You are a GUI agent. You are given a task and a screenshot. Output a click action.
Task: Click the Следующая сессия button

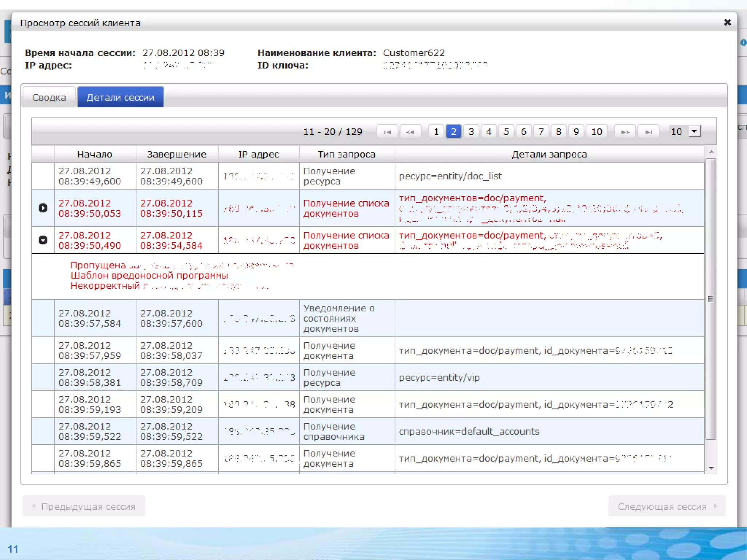tap(667, 506)
